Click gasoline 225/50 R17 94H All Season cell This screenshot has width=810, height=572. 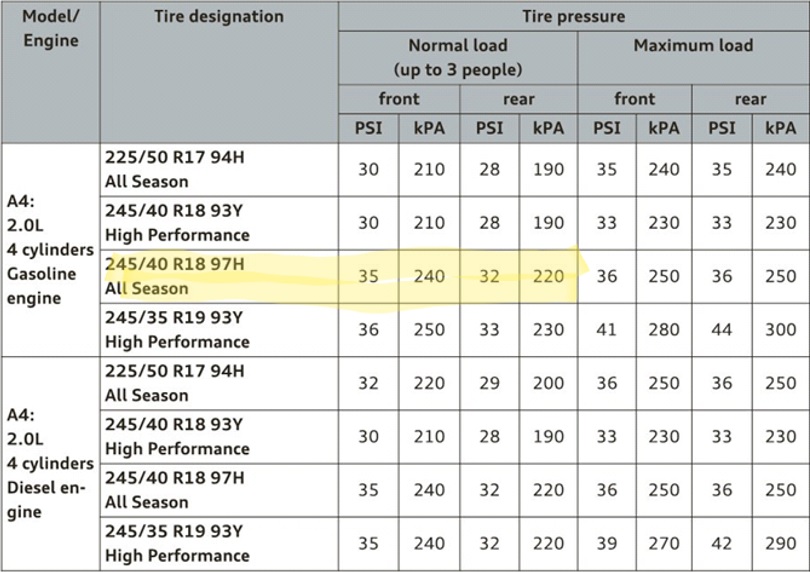pyautogui.click(x=219, y=169)
